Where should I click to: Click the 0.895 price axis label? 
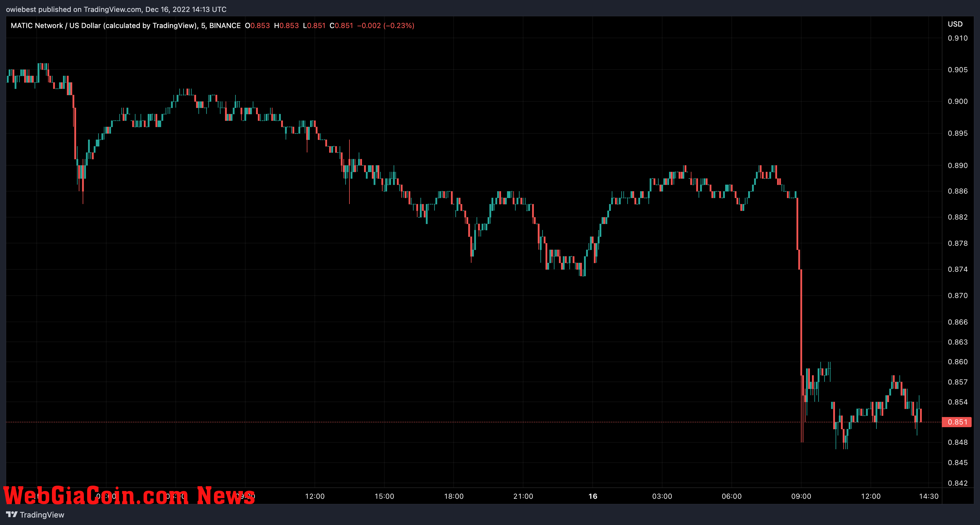click(x=958, y=133)
